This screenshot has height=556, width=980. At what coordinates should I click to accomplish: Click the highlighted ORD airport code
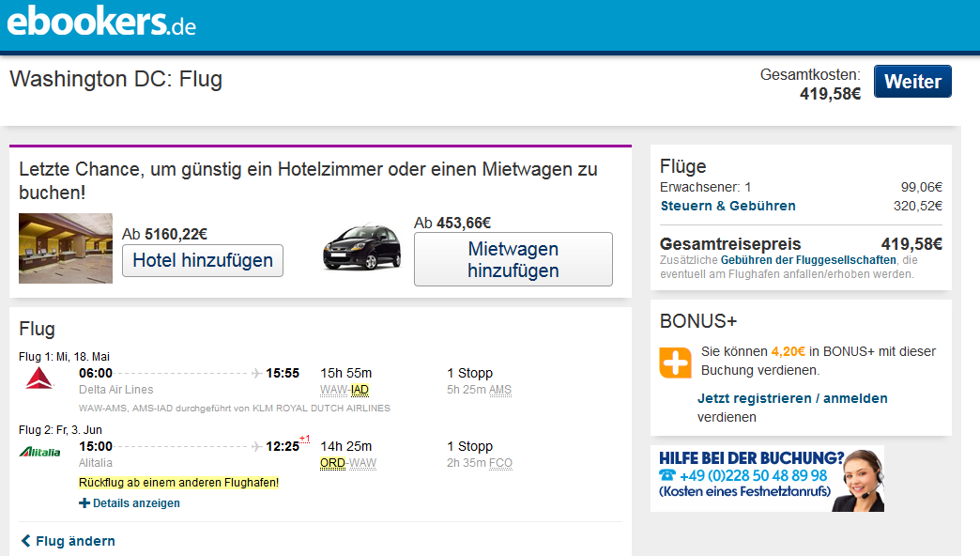[x=332, y=463]
